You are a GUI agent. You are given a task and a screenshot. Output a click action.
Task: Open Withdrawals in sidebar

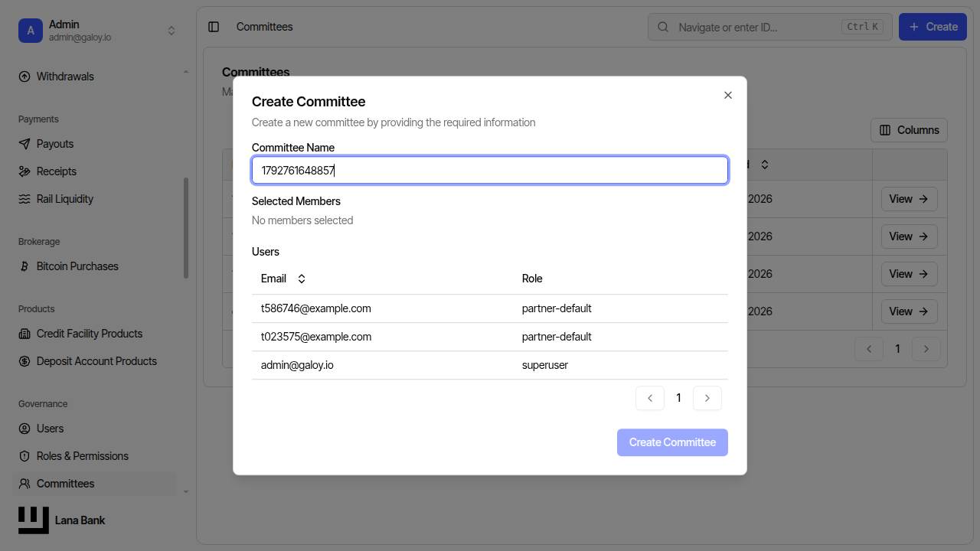coord(95,77)
